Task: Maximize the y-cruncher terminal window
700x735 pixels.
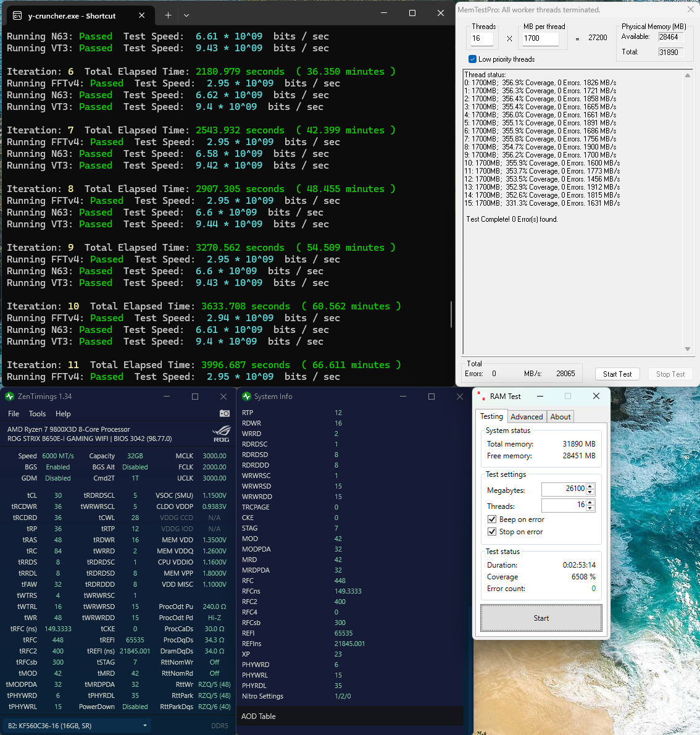Action: click(x=412, y=13)
